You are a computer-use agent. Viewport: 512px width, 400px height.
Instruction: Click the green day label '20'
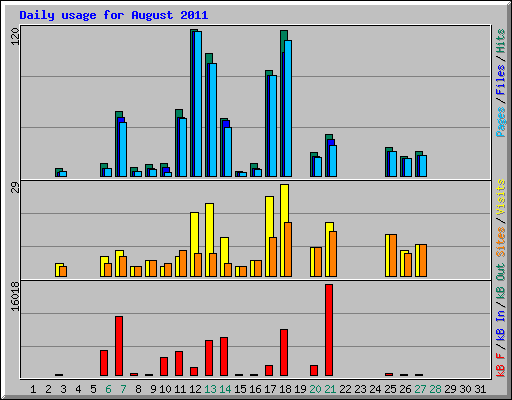pos(315,389)
